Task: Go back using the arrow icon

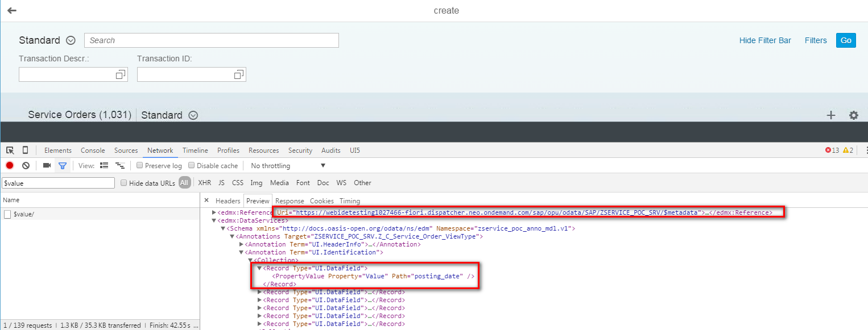Action: click(x=12, y=11)
